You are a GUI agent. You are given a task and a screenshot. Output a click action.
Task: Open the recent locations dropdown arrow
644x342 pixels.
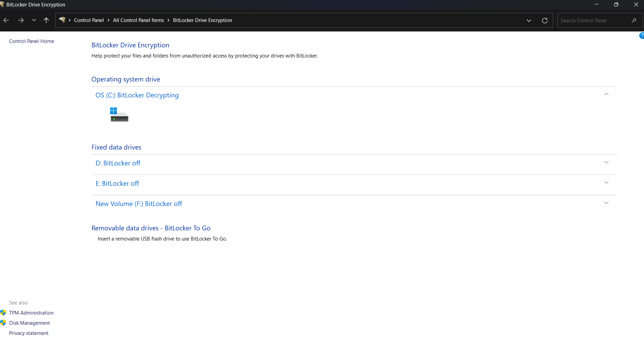[x=34, y=20]
